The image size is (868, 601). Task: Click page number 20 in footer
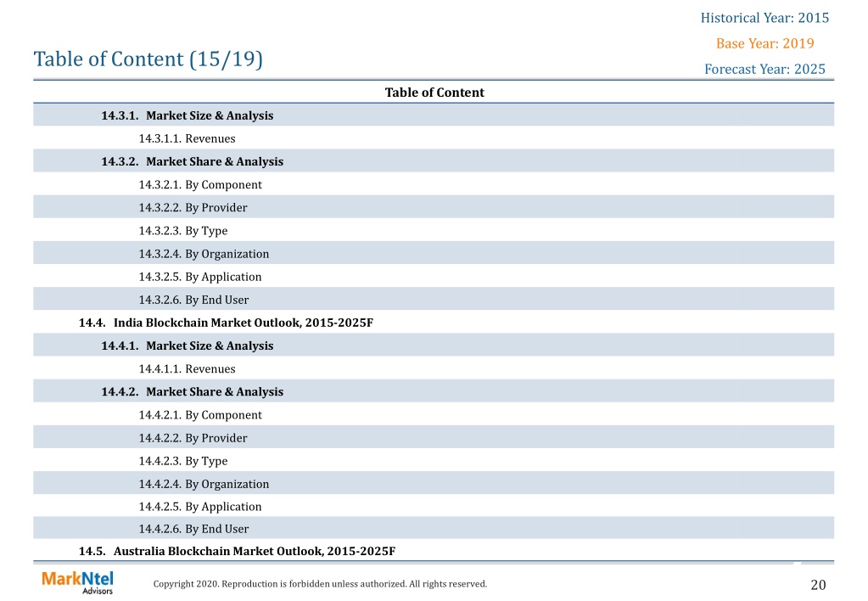[x=818, y=584]
